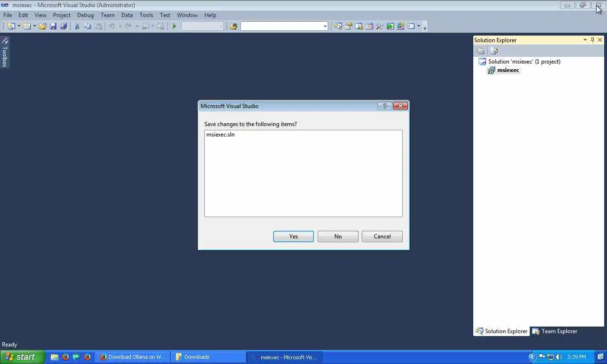Click the Redo arrow icon

129,26
